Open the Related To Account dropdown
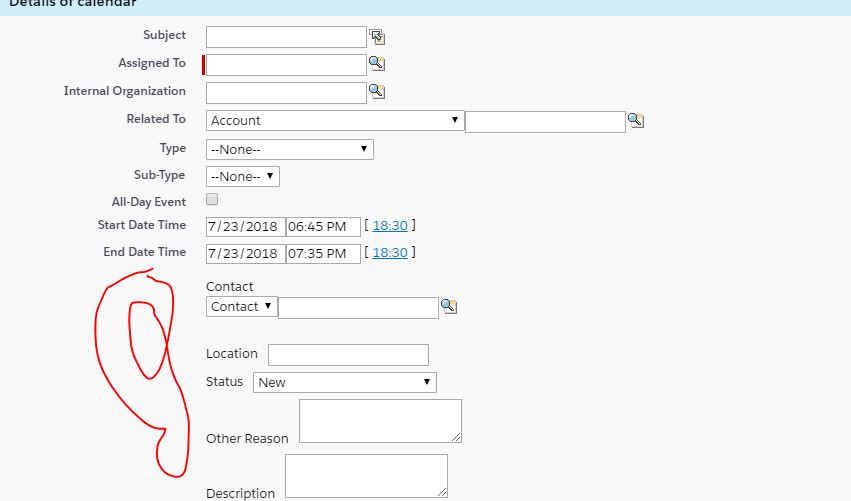Viewport: 851px width, 501px height. (335, 121)
